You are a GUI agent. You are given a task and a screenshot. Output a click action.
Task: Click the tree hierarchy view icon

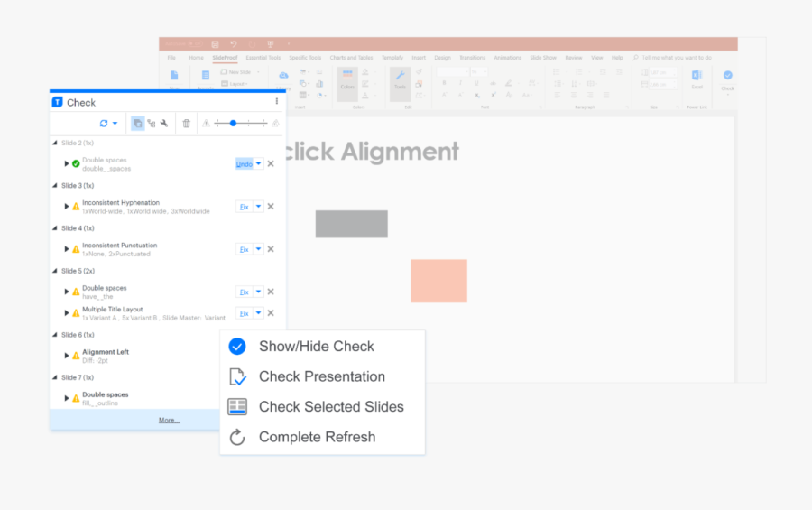pyautogui.click(x=152, y=124)
